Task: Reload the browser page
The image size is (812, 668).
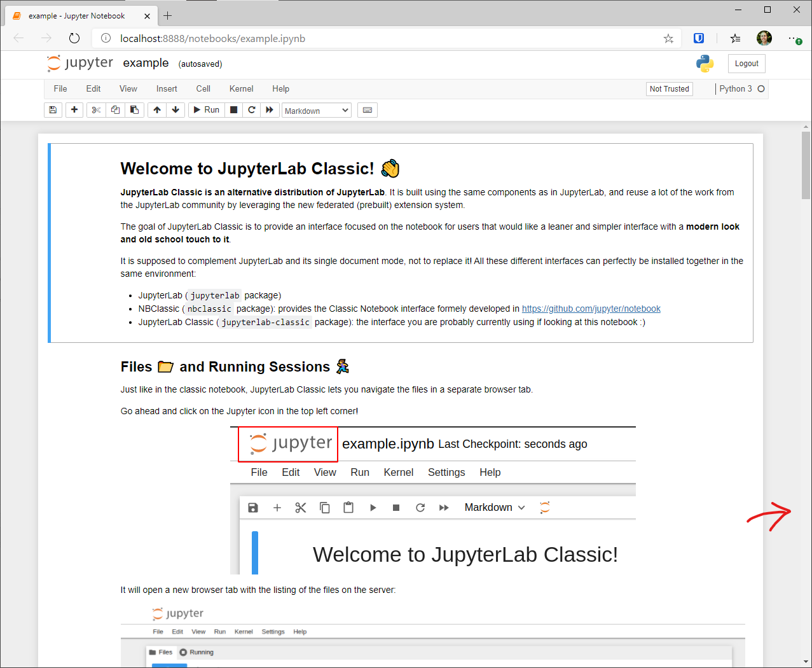Action: [x=74, y=38]
